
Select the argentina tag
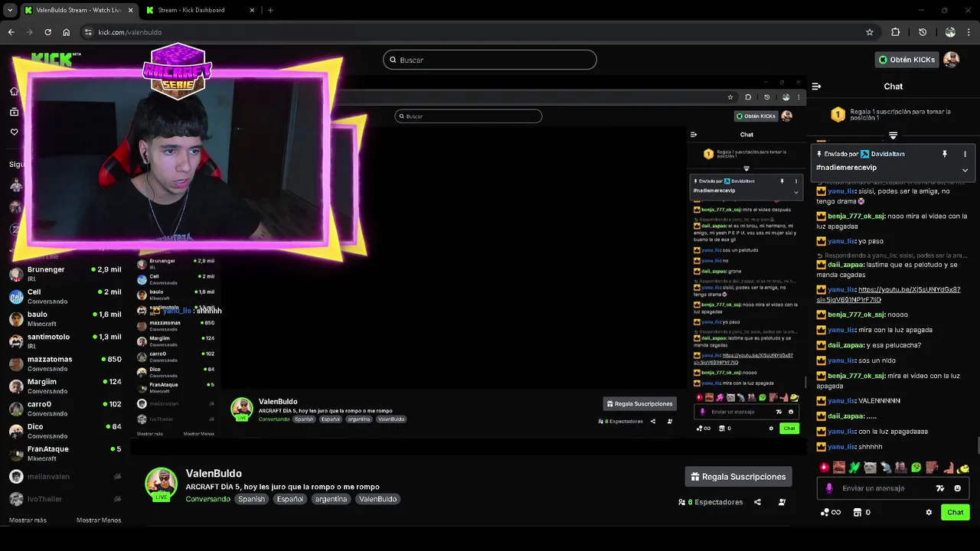click(331, 499)
